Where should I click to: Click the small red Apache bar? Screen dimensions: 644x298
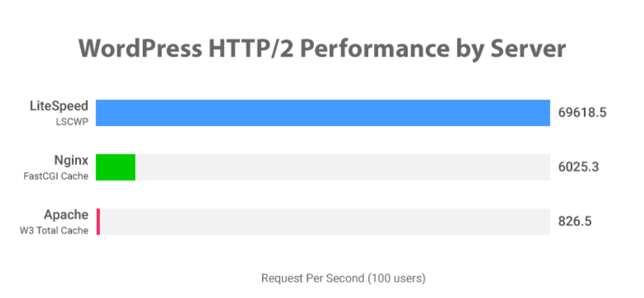point(98,222)
